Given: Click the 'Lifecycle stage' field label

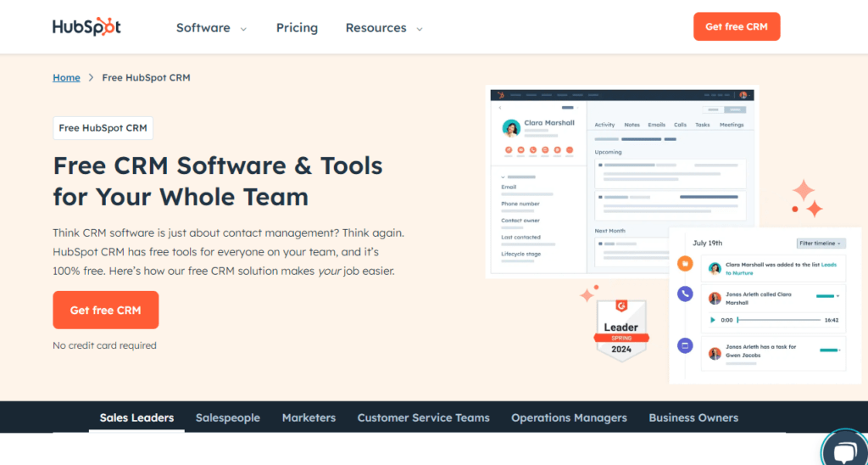Looking at the screenshot, I should (521, 254).
